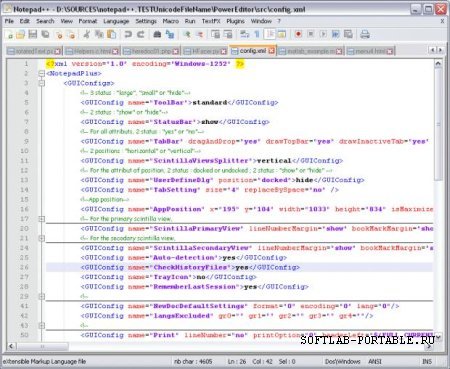Close the matlab_example.m tab
The image size is (450, 369).
339,52
